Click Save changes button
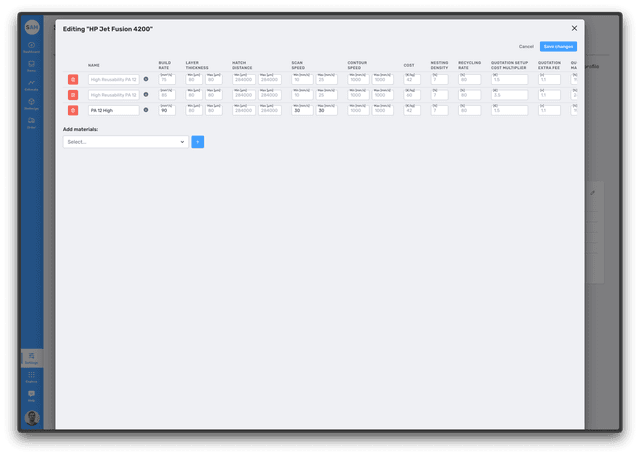Screen dimensions: 640x456 558,46
